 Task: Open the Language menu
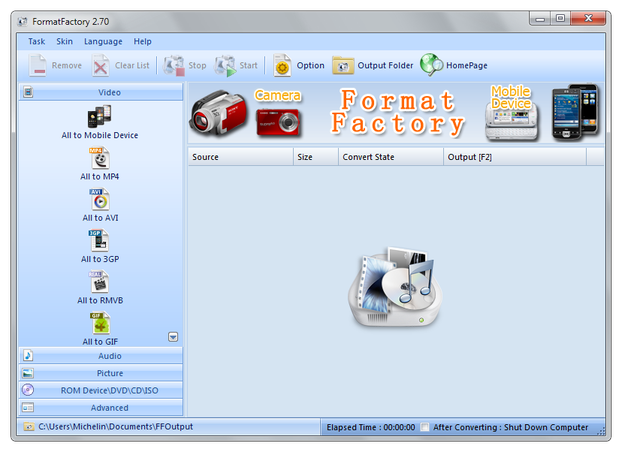[103, 42]
